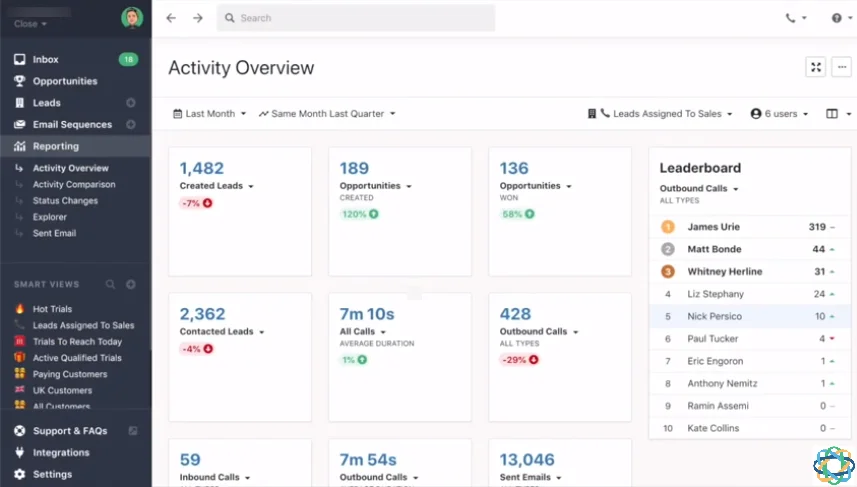857x487 pixels.
Task: Select Nick Persico leaderboard row
Action: (x=749, y=316)
